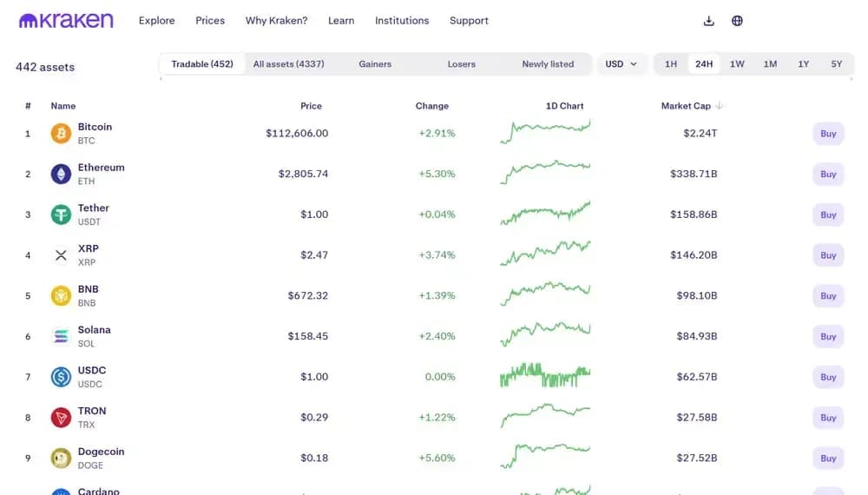Choose the 5Y time range
Image resolution: width=868 pixels, height=495 pixels.
837,64
